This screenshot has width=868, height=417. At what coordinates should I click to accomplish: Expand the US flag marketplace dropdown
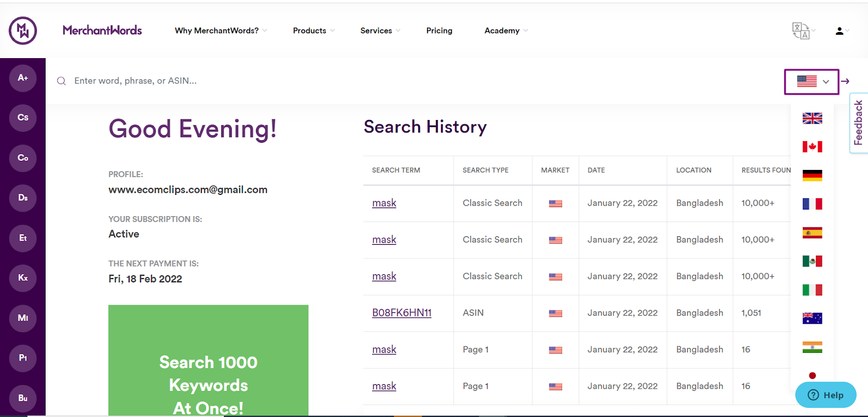[x=812, y=81]
